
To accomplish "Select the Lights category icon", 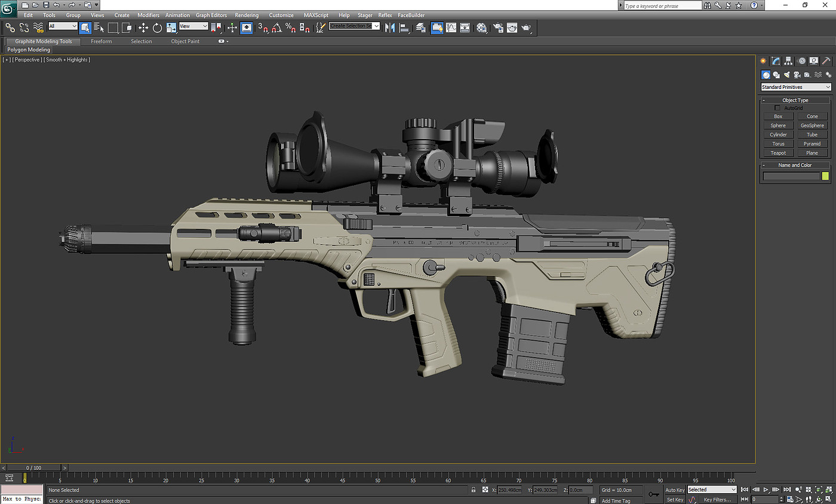I will [787, 75].
